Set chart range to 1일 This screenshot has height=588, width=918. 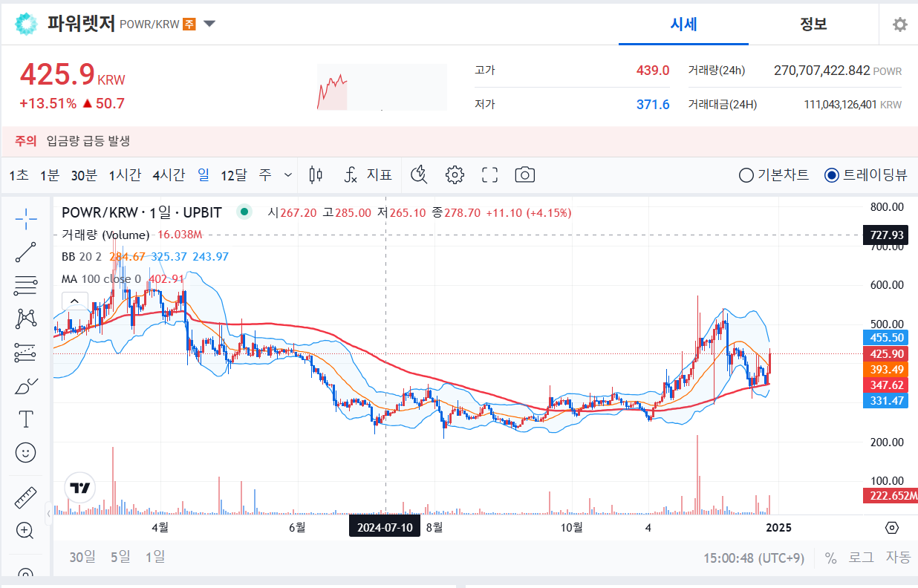[155, 557]
